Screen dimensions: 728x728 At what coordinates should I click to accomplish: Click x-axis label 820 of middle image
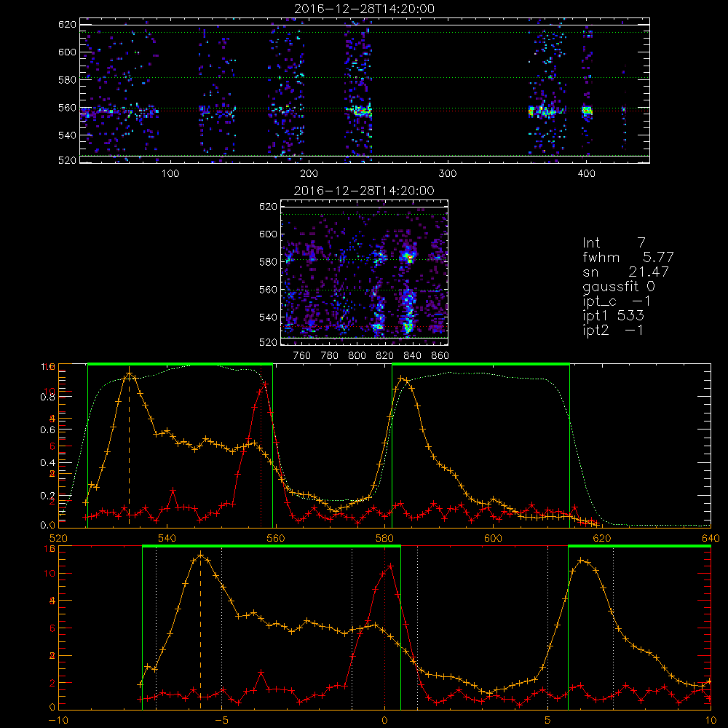pyautogui.click(x=385, y=356)
